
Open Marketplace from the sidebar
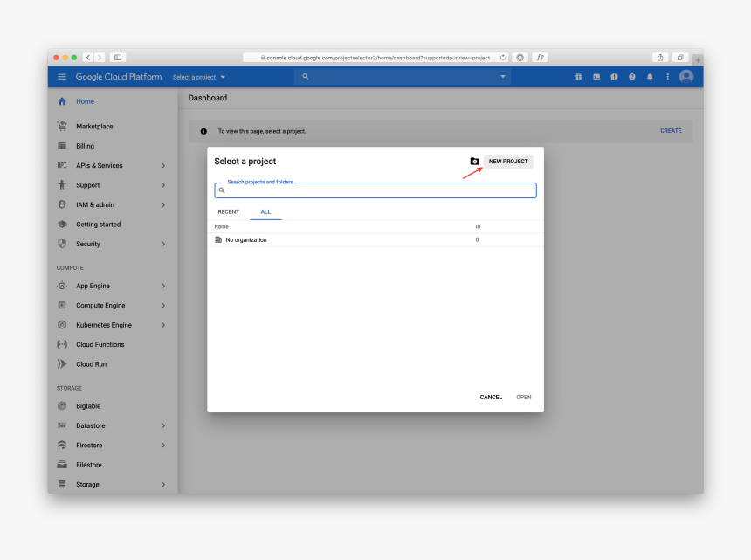coord(94,127)
